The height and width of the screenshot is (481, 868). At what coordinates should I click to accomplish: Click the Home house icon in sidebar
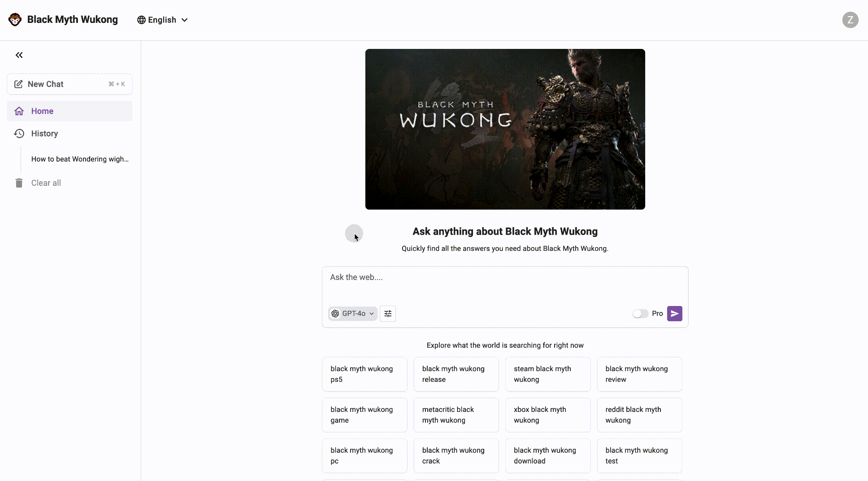(x=19, y=111)
